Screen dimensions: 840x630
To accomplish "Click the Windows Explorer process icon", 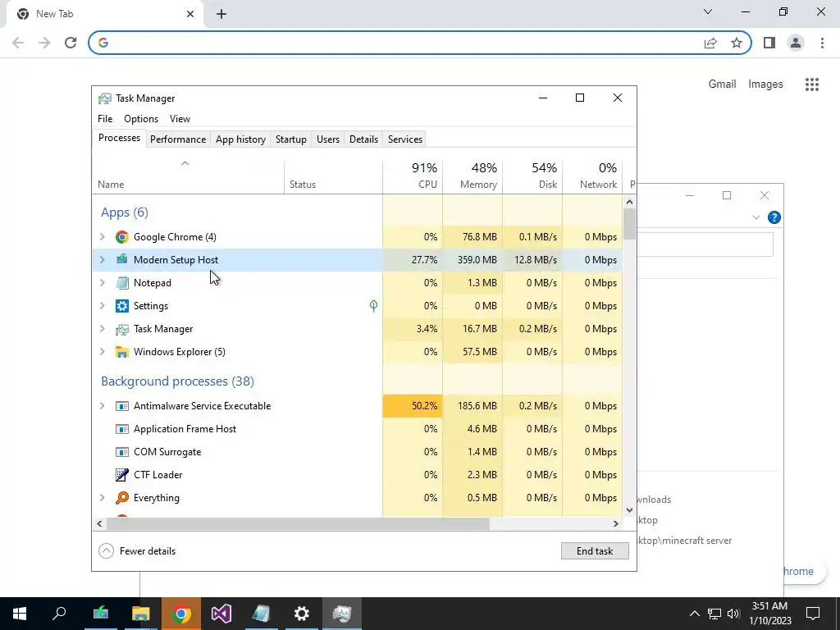I will (122, 352).
